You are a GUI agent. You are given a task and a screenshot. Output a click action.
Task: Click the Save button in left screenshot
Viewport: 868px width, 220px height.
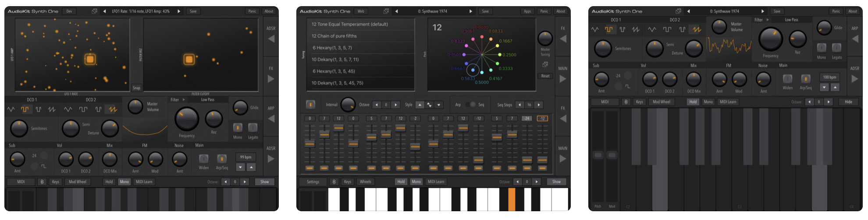193,11
